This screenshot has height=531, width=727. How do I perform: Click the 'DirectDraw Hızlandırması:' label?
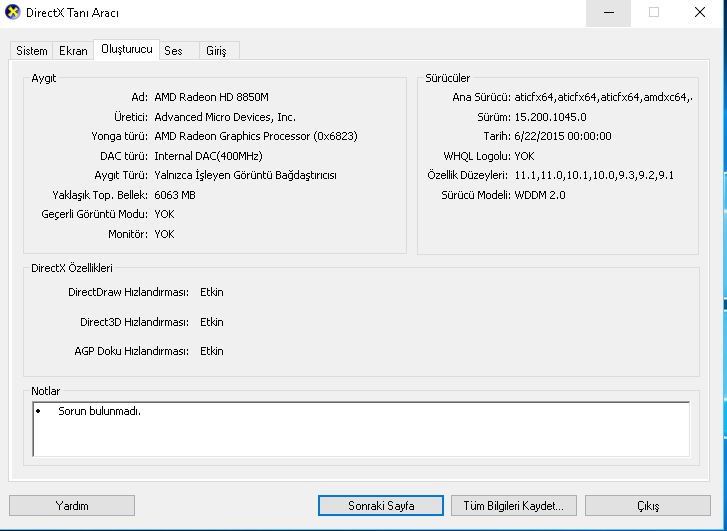[x=128, y=292]
